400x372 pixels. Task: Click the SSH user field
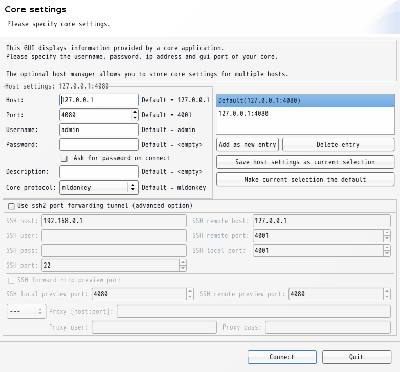point(114,236)
